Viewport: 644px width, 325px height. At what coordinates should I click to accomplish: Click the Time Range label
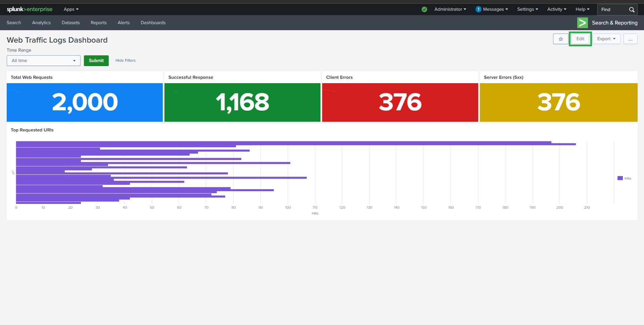point(19,50)
